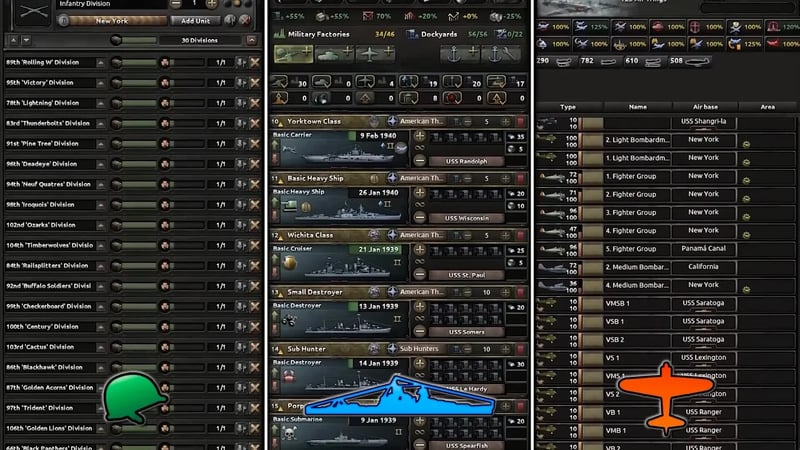Click arrow button beside 78th 'Lightning' Division
This screenshot has height=450, width=800.
coord(101,104)
